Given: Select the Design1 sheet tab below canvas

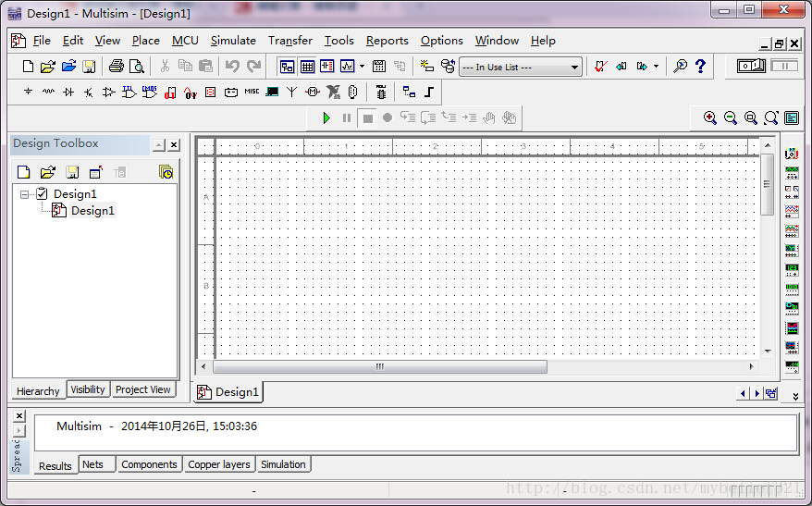Looking at the screenshot, I should point(228,392).
